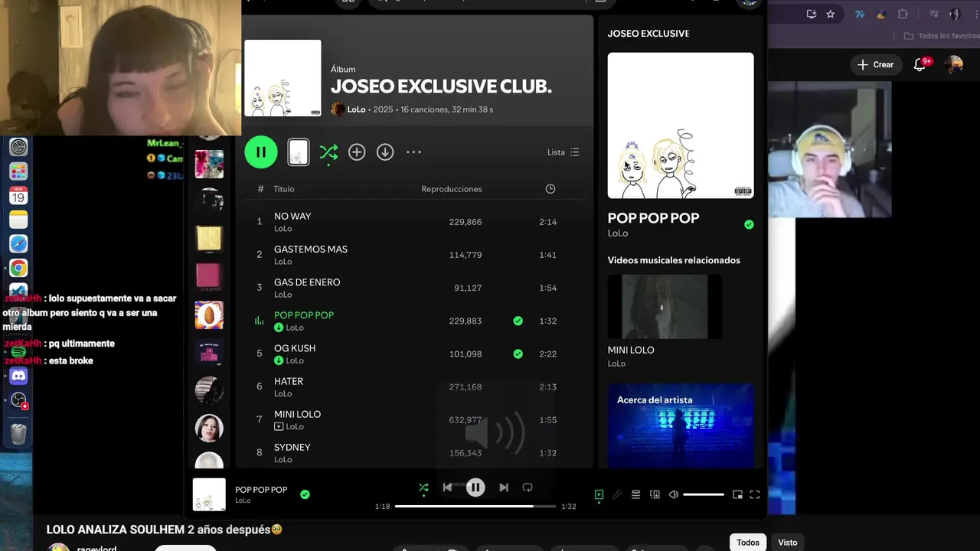Viewport: 980px width, 551px height.
Task: Open the Lista view options dropdown
Action: (563, 152)
